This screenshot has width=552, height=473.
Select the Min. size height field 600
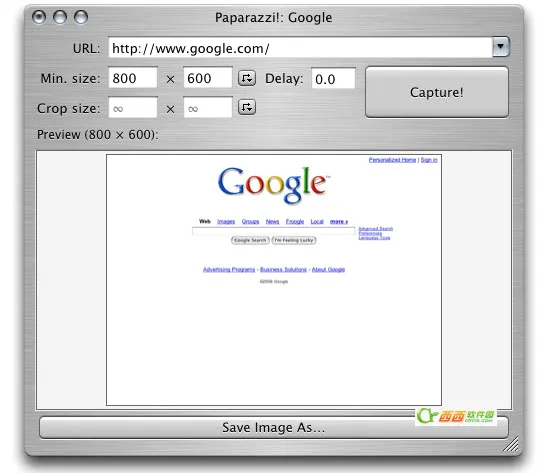tap(208, 78)
